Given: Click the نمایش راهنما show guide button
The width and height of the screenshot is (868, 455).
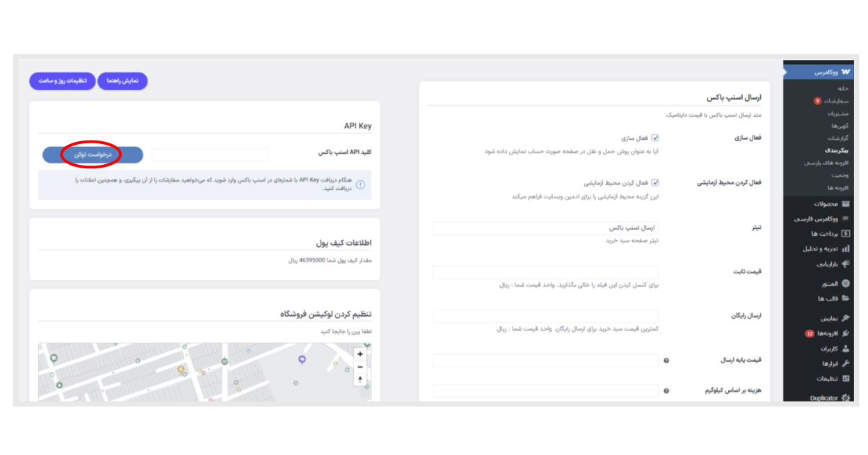Looking at the screenshot, I should coord(122,81).
